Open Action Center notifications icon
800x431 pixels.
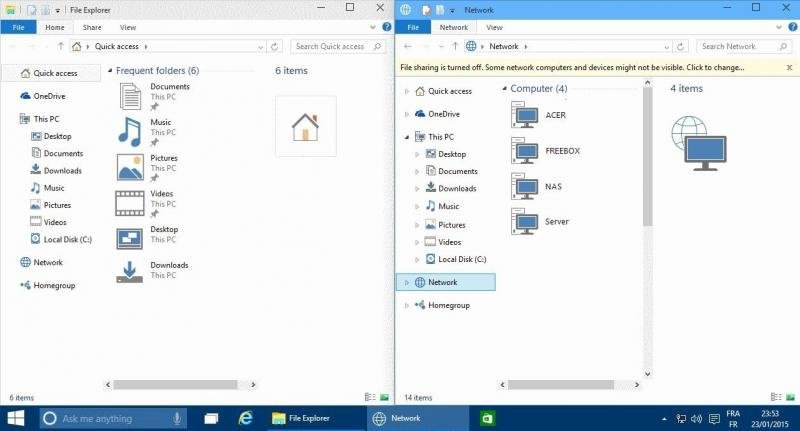tap(714, 419)
